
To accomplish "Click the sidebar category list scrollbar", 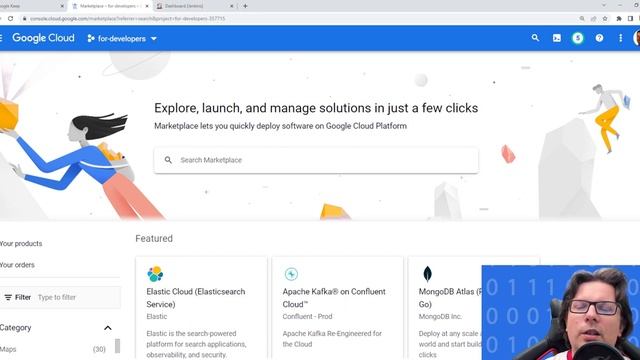I will tap(117, 346).
